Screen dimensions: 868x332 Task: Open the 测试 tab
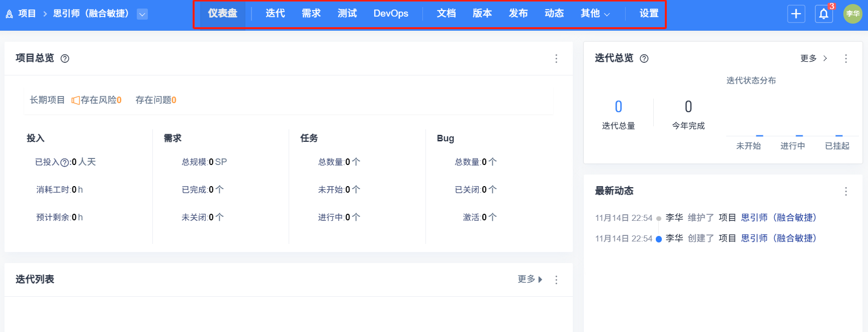[348, 14]
